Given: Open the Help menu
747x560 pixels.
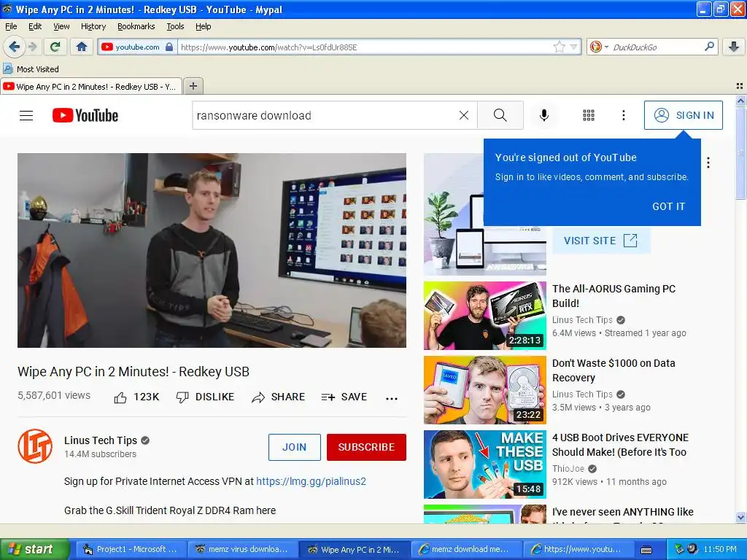Looking at the screenshot, I should [x=203, y=26].
